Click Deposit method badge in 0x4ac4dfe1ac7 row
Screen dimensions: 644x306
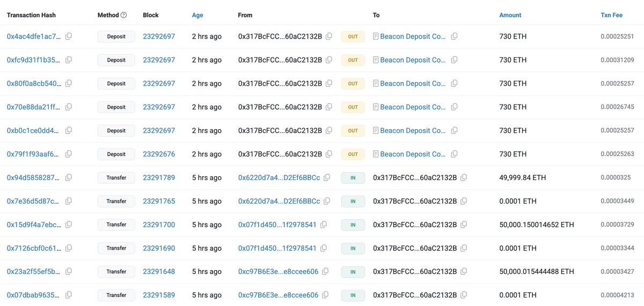pos(116,36)
